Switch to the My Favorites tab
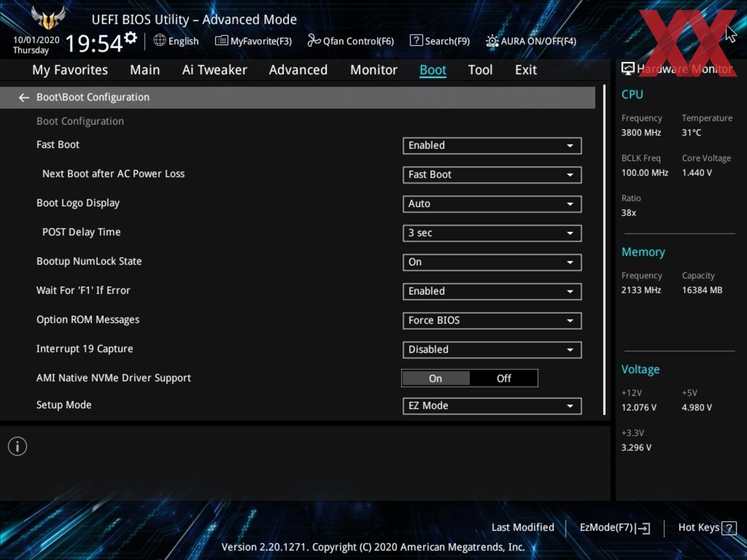 click(70, 70)
